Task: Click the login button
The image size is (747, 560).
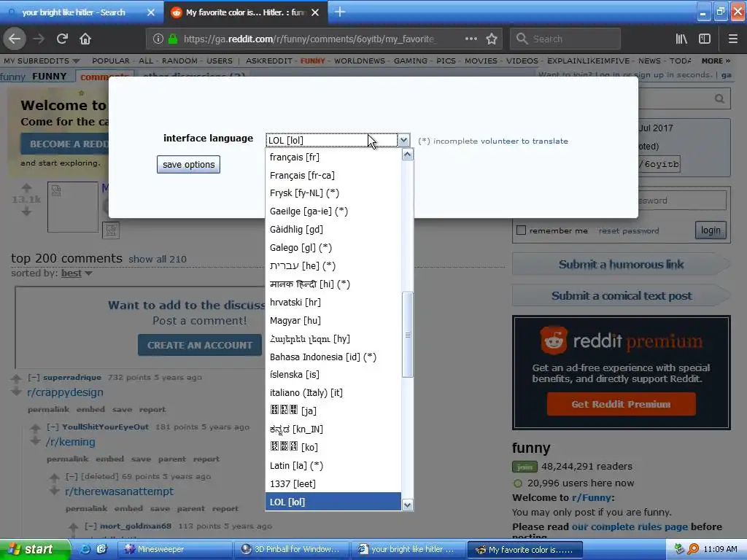Action: [711, 230]
